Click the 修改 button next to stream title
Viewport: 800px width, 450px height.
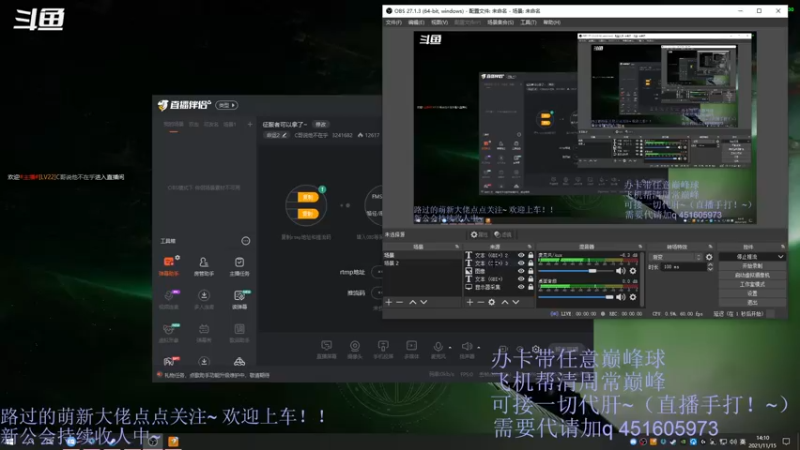320,124
